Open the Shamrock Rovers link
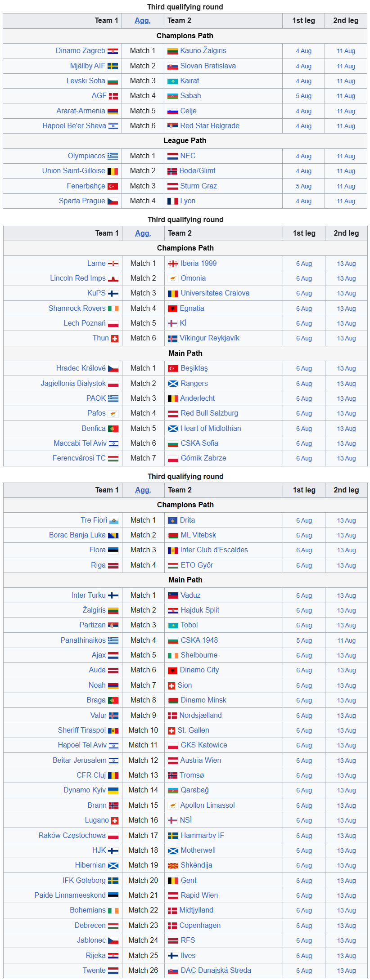Viewport: 370px width, 980px height. tap(77, 309)
